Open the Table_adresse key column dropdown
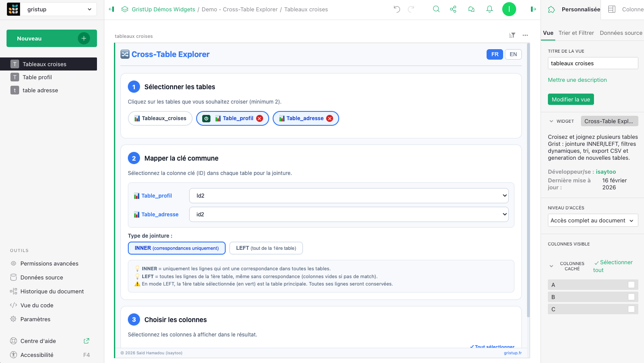644x363 pixels. coord(349,215)
